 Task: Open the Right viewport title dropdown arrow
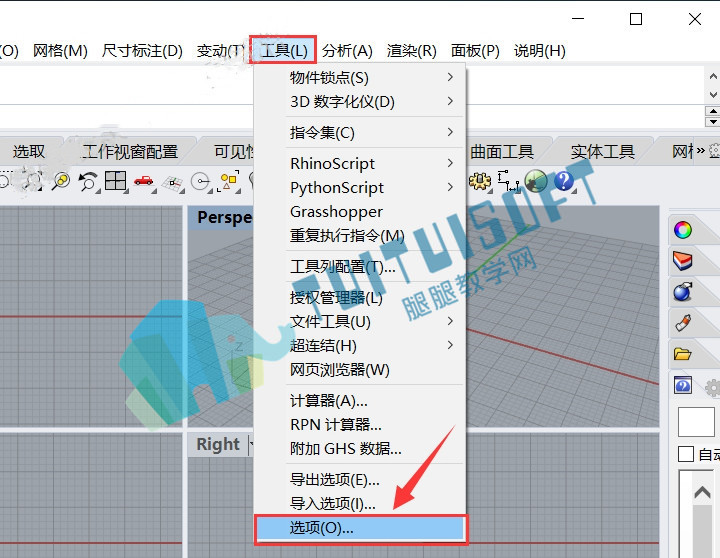pos(251,444)
